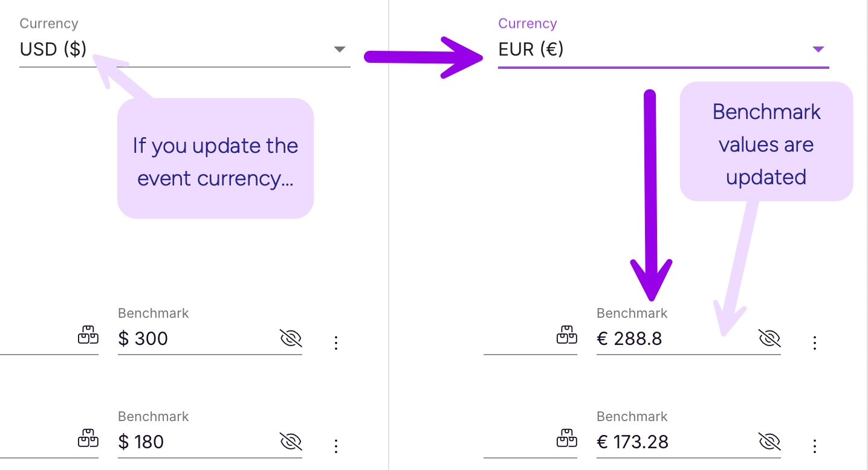Viewport: 868px width, 470px height.
Task: Click the package icon beside $ 180 benchmark
Action: (x=88, y=438)
